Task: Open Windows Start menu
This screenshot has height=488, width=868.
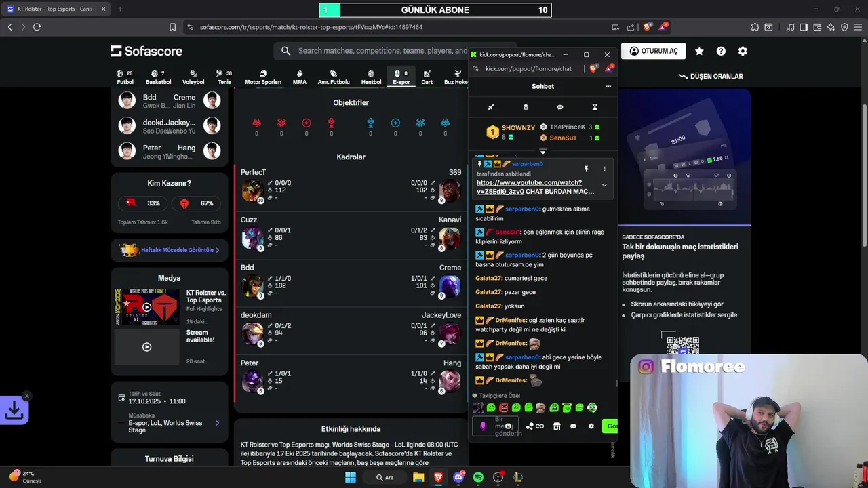Action: tap(351, 477)
